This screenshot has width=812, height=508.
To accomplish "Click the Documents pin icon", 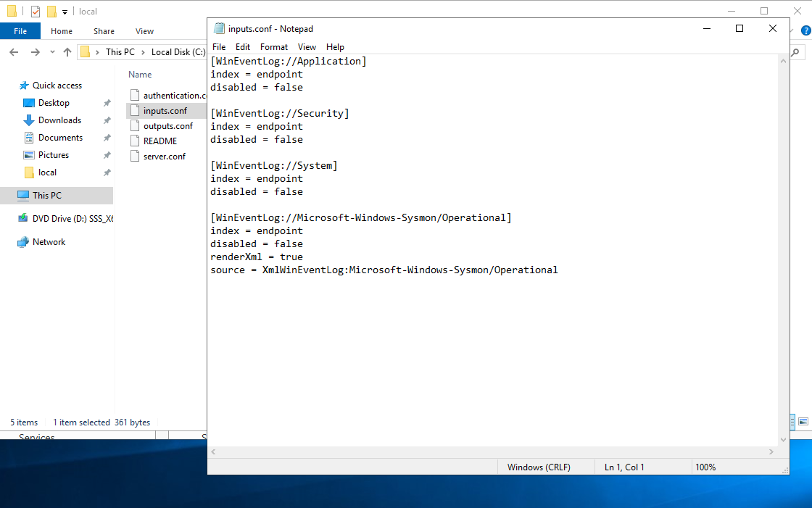I will tap(107, 138).
